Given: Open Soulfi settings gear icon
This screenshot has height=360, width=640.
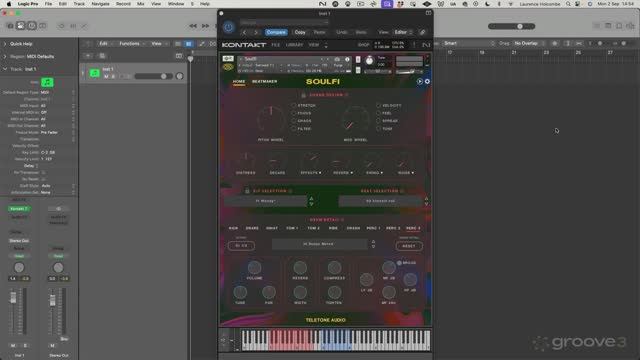Looking at the screenshot, I should 427,82.
